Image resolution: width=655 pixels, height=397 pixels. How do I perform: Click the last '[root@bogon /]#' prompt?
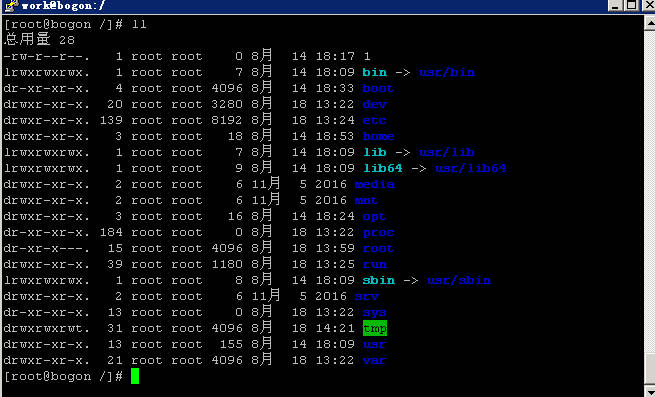pos(63,377)
